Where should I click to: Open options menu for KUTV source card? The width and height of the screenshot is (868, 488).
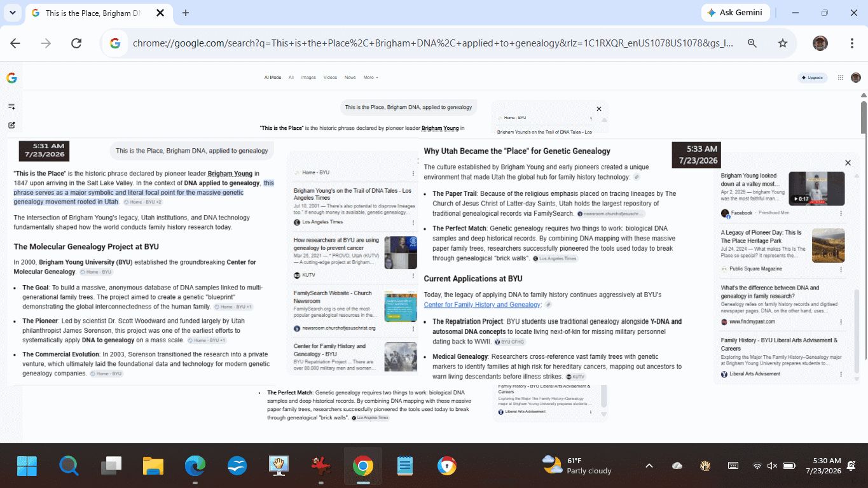[x=413, y=275]
